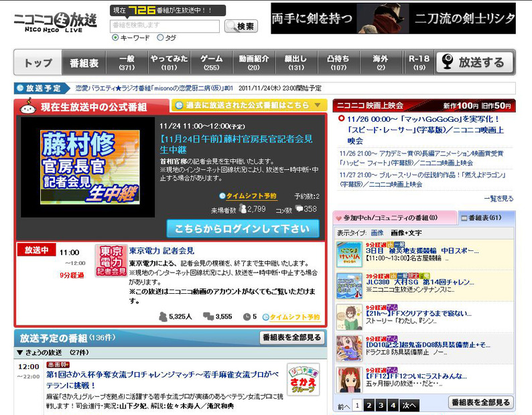The height and width of the screenshot is (415, 532).
Task: Open the 一覧を見る link under movie listings
Action: coord(498,199)
